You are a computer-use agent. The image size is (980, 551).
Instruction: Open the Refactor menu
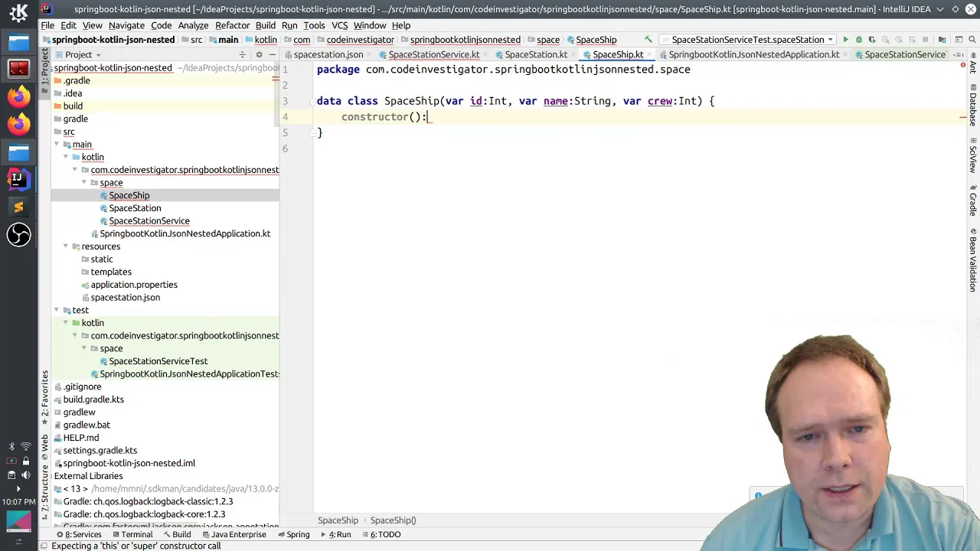233,25
